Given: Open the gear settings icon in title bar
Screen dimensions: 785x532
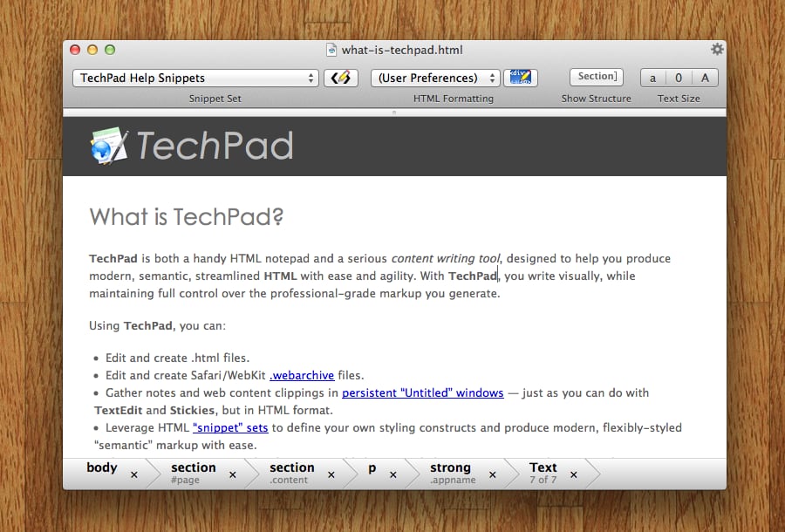Looking at the screenshot, I should pyautogui.click(x=717, y=50).
